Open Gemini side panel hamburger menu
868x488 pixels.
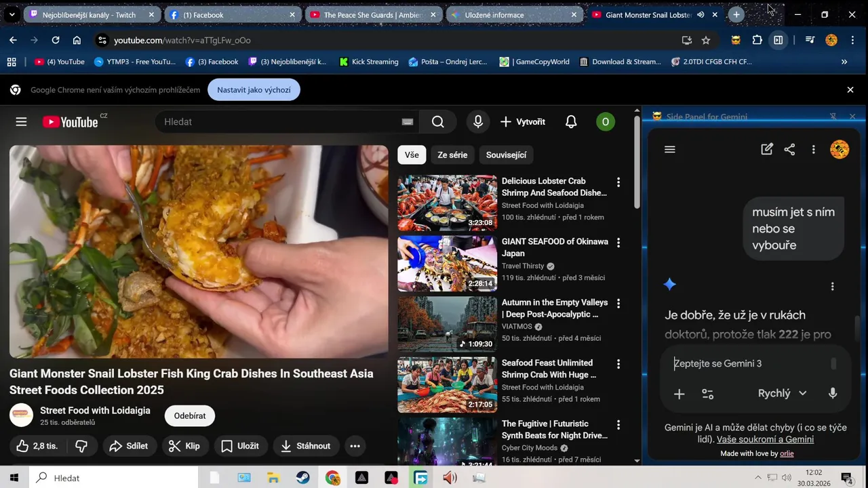coord(670,150)
